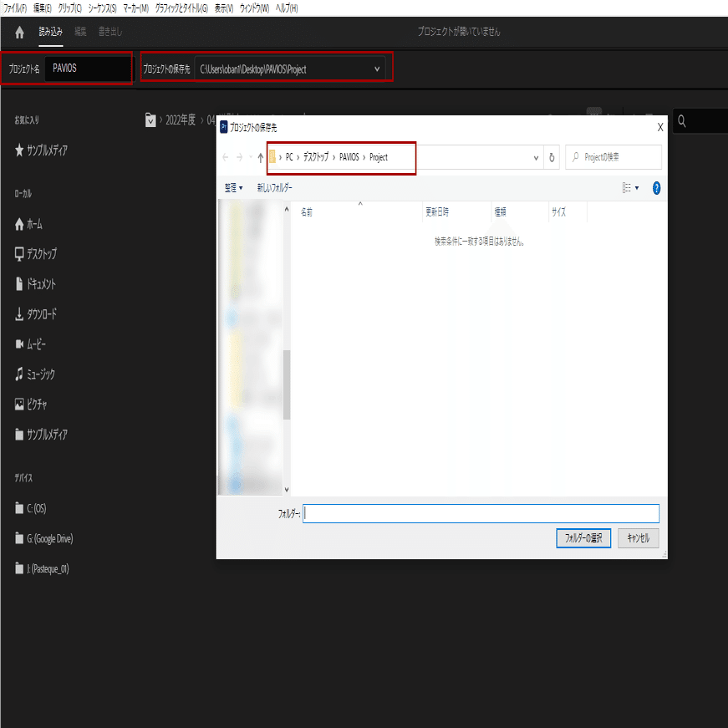The image size is (728, 728).
Task: Select 2022年度 in media browser breadcrumb
Action: (181, 120)
